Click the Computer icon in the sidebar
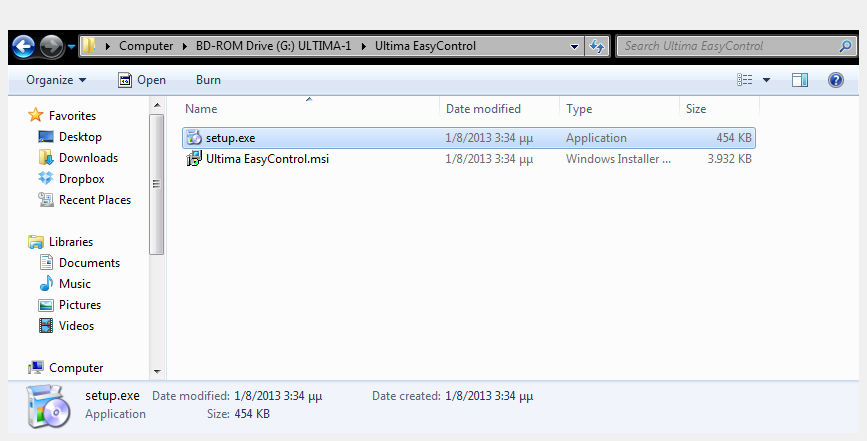This screenshot has width=867, height=441. click(x=36, y=368)
